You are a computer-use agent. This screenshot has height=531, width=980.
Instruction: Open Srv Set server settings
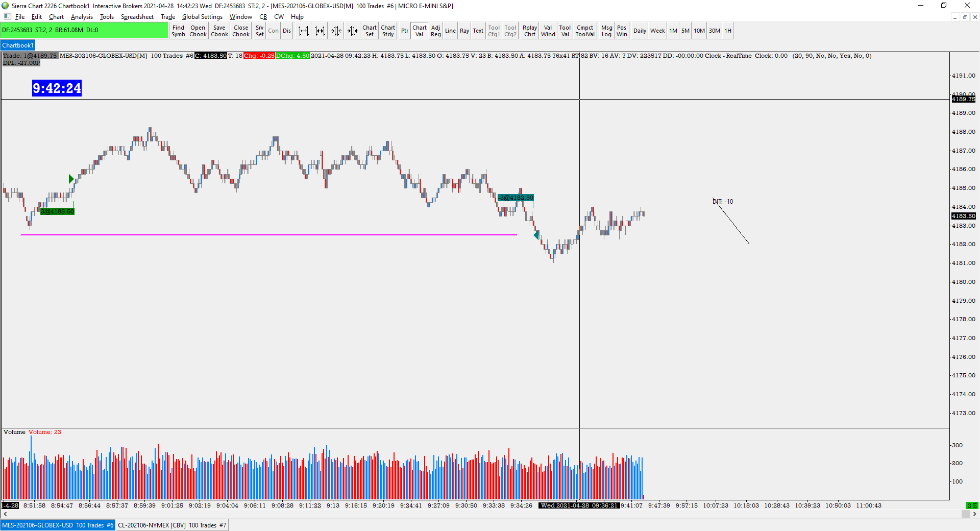click(260, 31)
